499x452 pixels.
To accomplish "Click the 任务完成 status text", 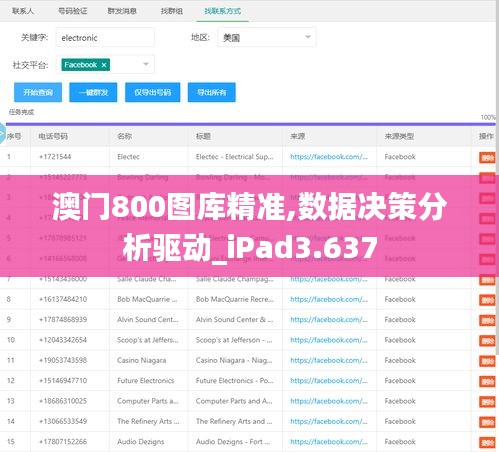I will (x=21, y=112).
